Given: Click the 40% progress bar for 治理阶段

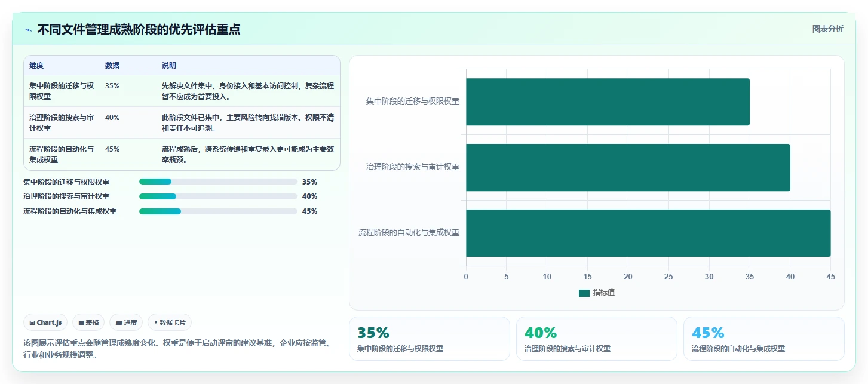Looking at the screenshot, I should [x=218, y=196].
